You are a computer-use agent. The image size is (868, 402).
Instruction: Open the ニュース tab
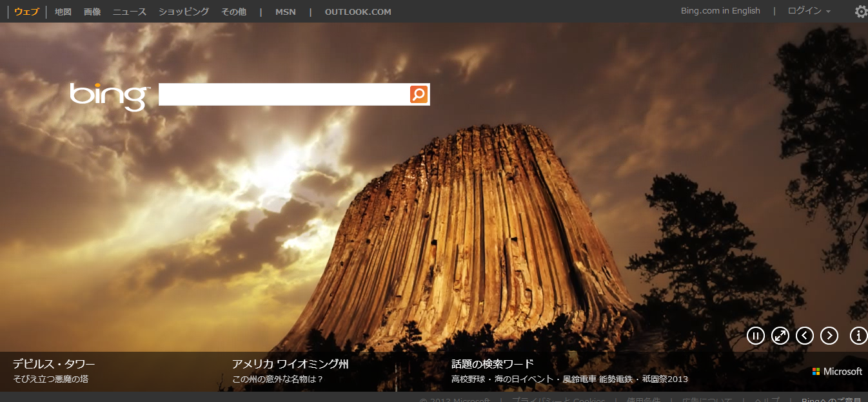tap(130, 12)
